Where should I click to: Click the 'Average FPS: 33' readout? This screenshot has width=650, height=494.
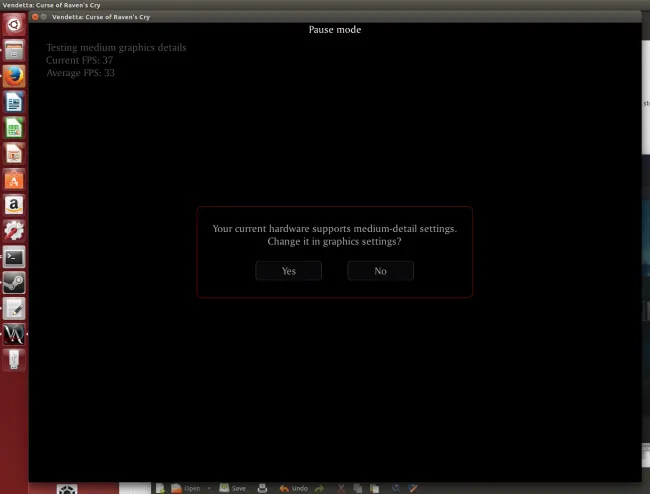pyautogui.click(x=80, y=73)
